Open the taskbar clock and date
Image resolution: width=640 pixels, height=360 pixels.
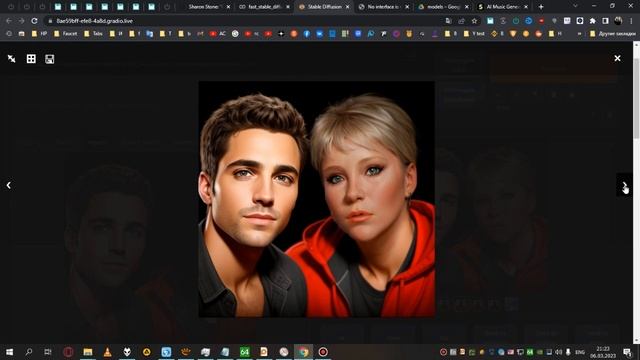[603, 352]
